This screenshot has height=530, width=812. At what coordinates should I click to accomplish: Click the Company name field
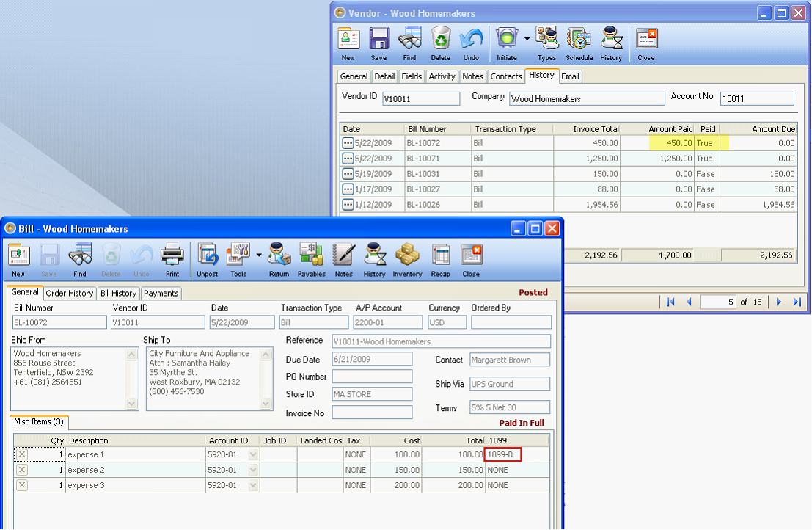[x=588, y=99]
